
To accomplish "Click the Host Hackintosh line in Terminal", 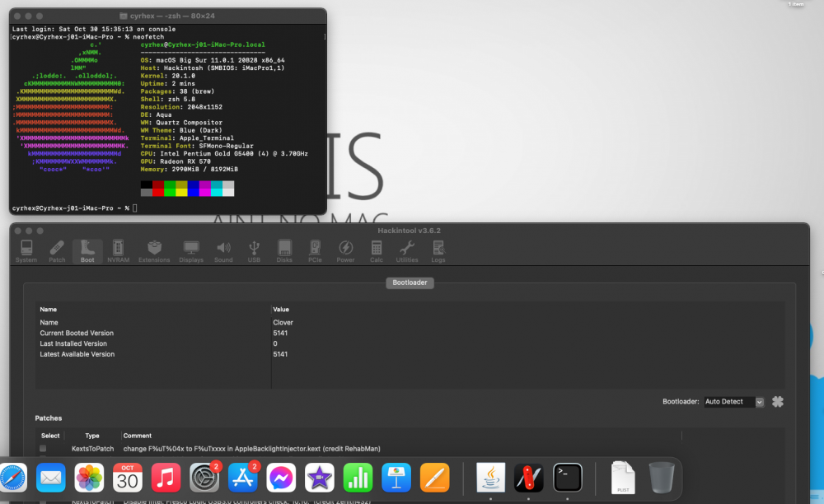I will [x=213, y=68].
